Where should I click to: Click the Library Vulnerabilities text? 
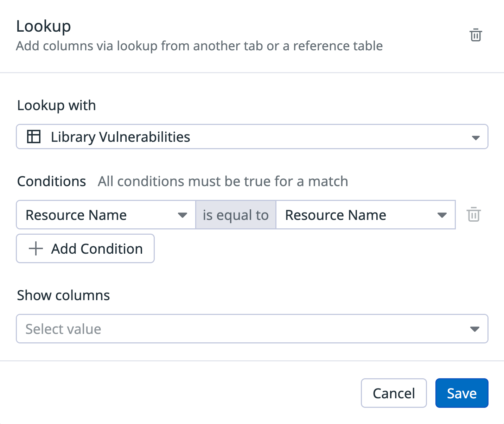(120, 137)
